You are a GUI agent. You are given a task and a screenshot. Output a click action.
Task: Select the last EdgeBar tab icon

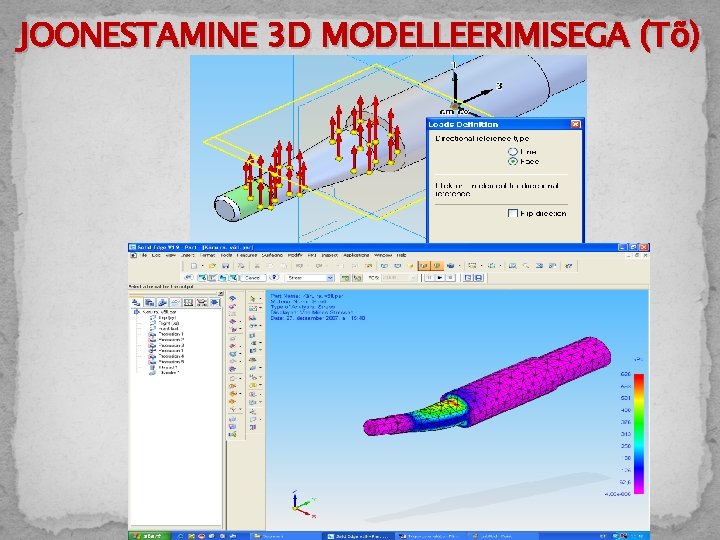pyautogui.click(x=215, y=303)
